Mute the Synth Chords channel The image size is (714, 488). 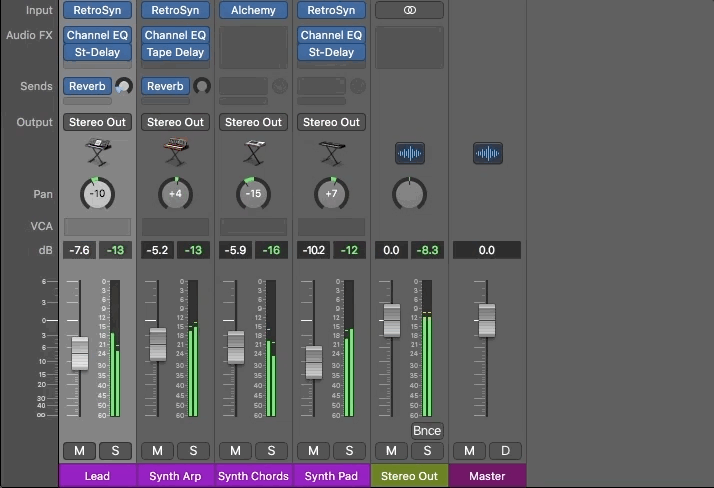point(235,451)
